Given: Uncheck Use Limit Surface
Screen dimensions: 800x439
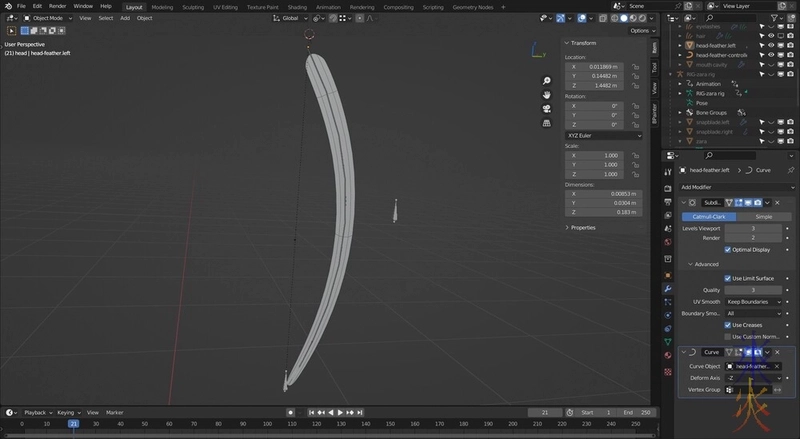Looking at the screenshot, I should tap(728, 277).
